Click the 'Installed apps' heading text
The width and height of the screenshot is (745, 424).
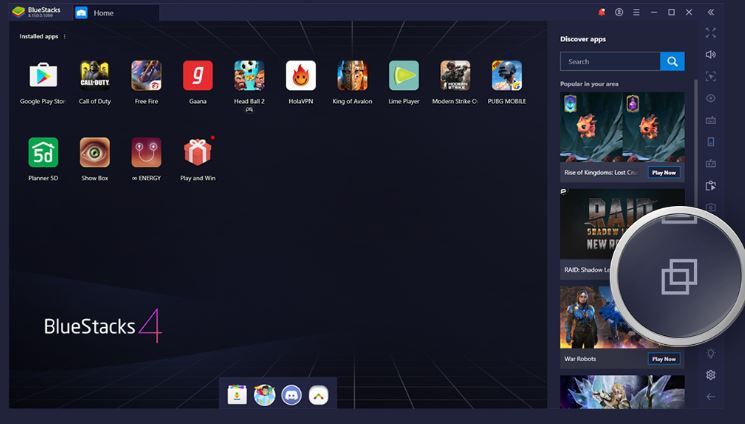(x=38, y=37)
